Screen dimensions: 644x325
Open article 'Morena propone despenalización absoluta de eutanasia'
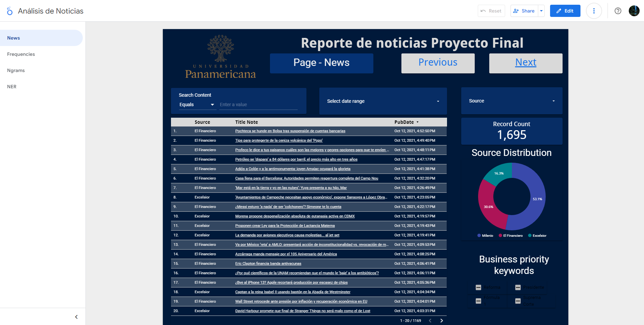pyautogui.click(x=295, y=216)
